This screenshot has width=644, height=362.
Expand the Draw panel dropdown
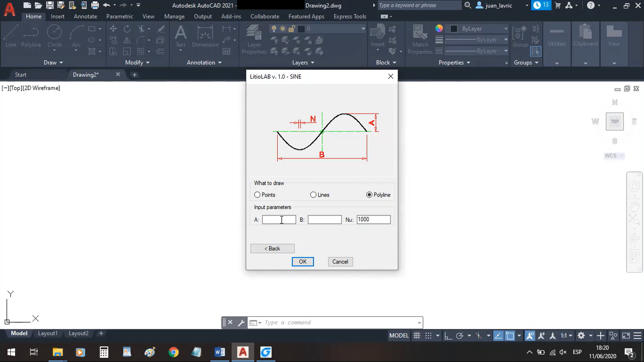(x=53, y=62)
